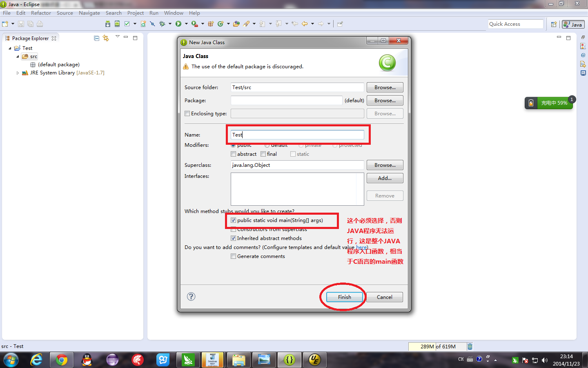
Task: Click the New Java Class toolbar icon
Action: coord(220,24)
